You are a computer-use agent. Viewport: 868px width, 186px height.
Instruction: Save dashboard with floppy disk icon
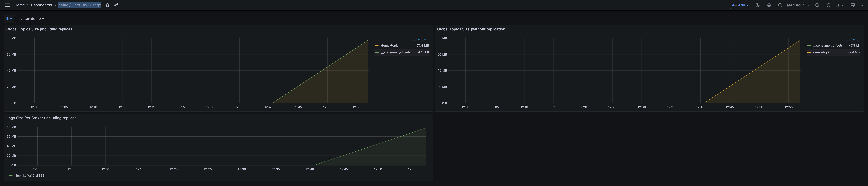tap(758, 5)
